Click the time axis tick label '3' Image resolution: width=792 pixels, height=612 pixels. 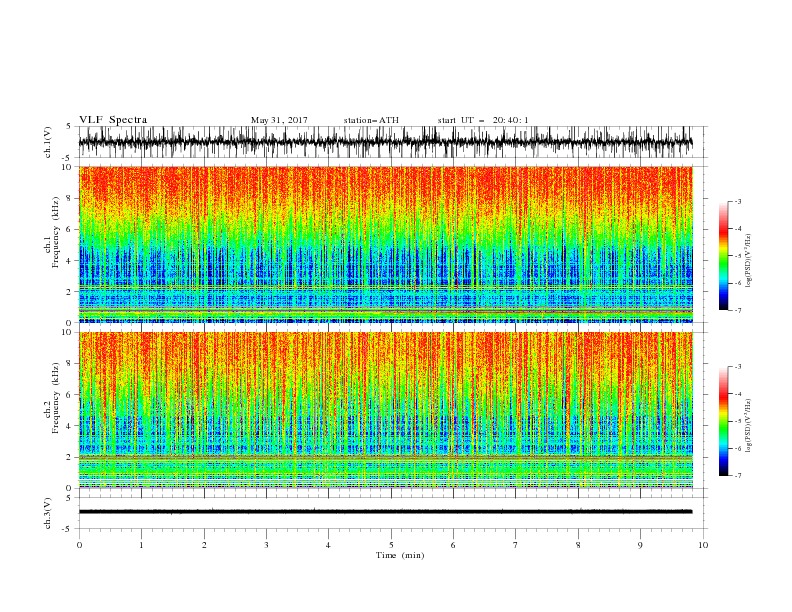(x=266, y=545)
